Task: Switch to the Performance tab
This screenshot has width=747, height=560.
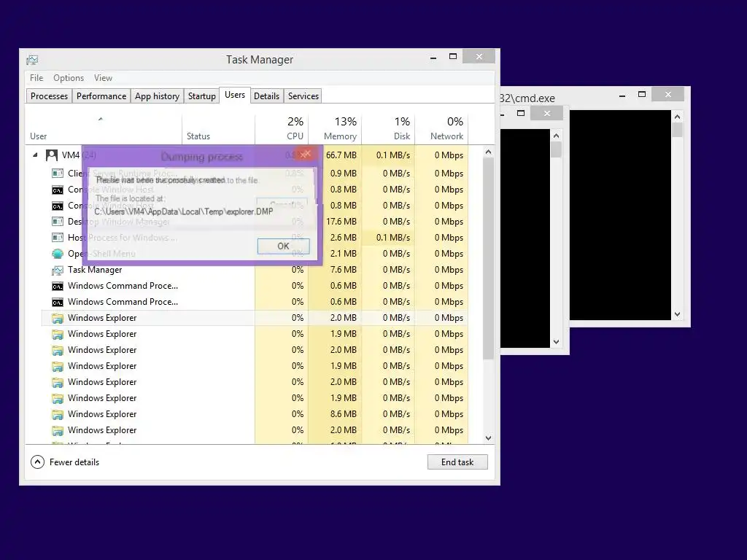Action: coord(101,96)
